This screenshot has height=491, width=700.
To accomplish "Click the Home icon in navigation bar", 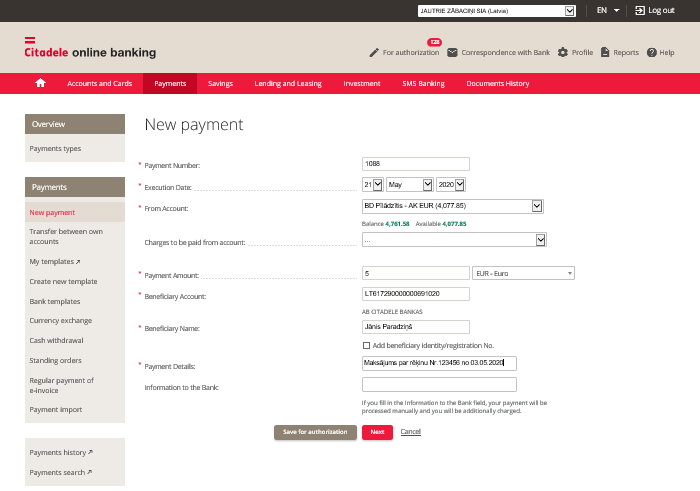I will pyautogui.click(x=40, y=83).
